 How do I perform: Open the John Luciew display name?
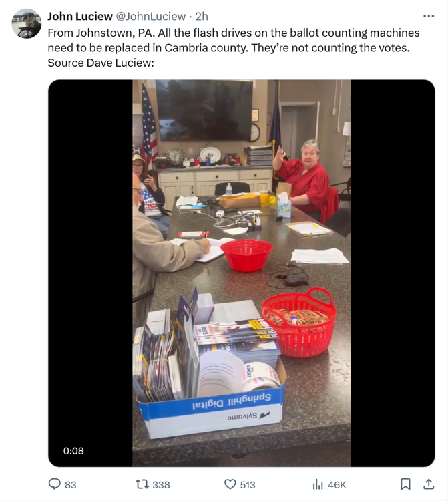pos(80,16)
